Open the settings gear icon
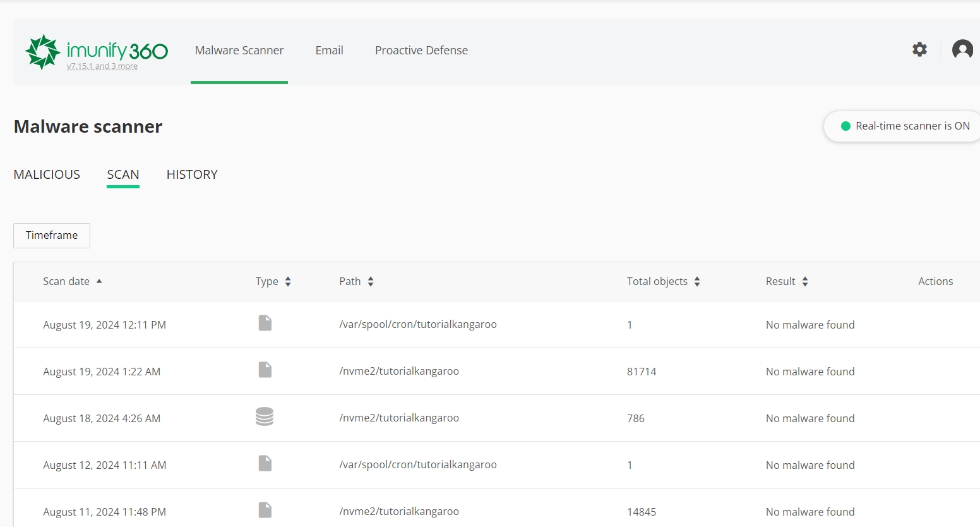Screen dimensions: 980x527 click(919, 49)
